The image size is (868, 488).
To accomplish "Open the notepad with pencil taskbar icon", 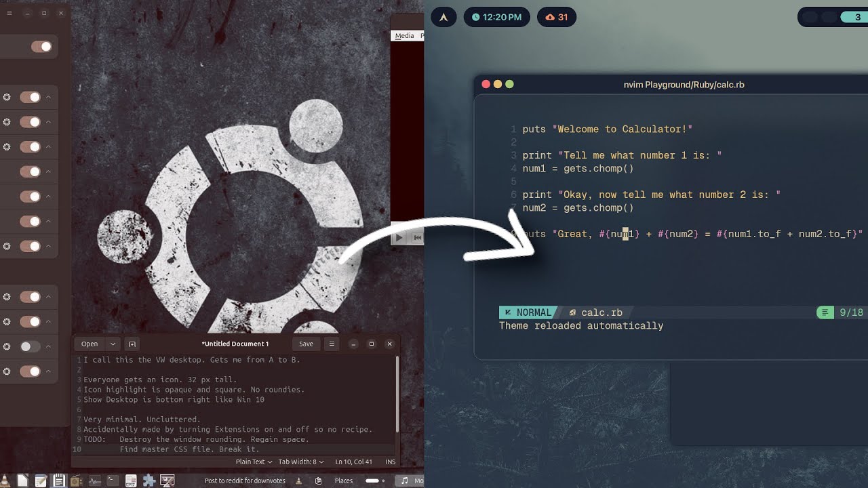I will tap(41, 481).
